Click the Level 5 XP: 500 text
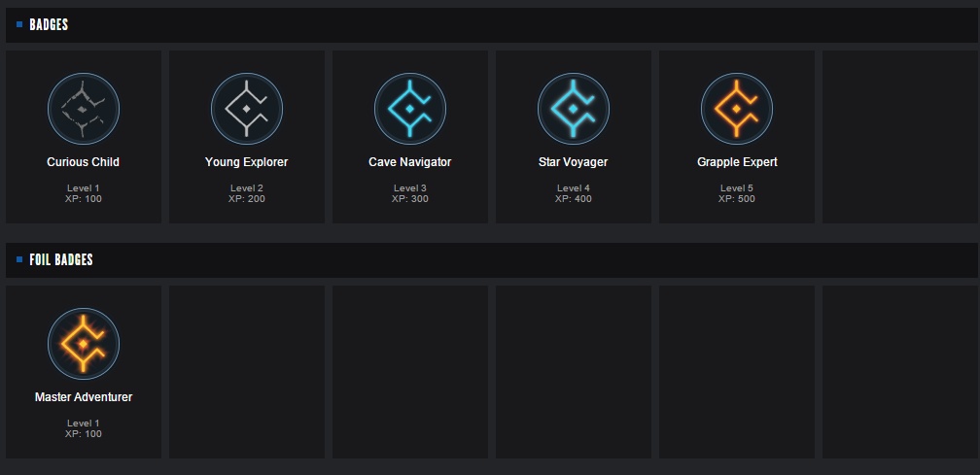This screenshot has width=980, height=475. [737, 193]
